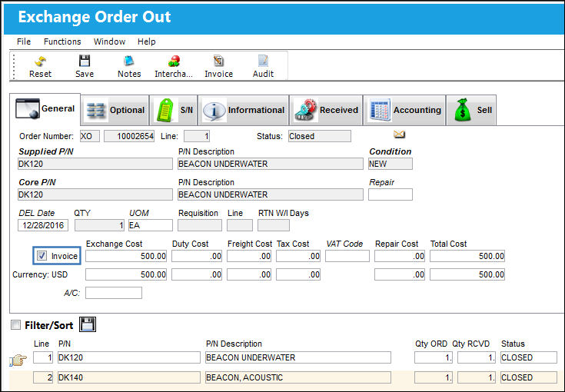Viewport: 565px width, 392px height.
Task: Open the Notes toolbar icon
Action: [x=128, y=61]
